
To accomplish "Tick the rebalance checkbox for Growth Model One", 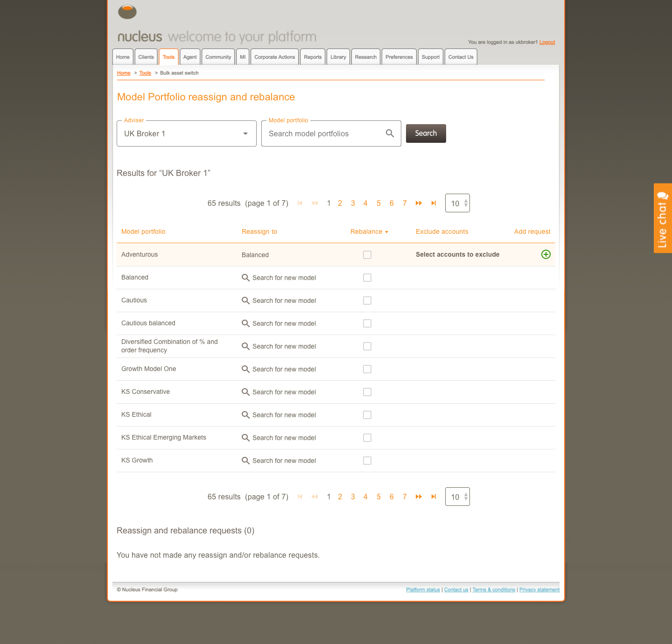I will (x=367, y=369).
